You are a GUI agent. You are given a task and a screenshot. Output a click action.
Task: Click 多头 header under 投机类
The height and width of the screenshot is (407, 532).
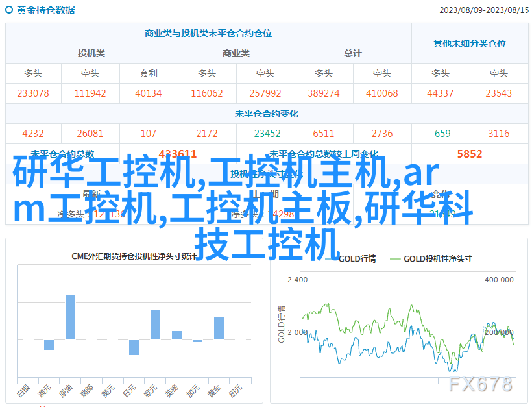(x=33, y=73)
